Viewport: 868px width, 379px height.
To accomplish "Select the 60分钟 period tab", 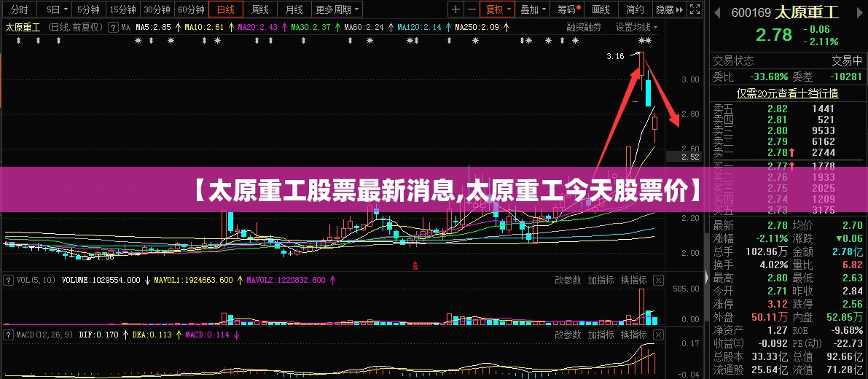I will 191,9.
